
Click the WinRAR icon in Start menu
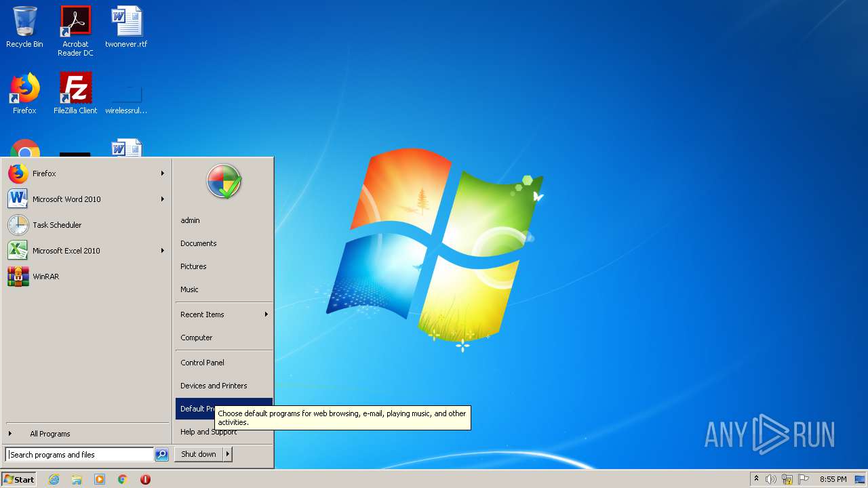(x=18, y=277)
